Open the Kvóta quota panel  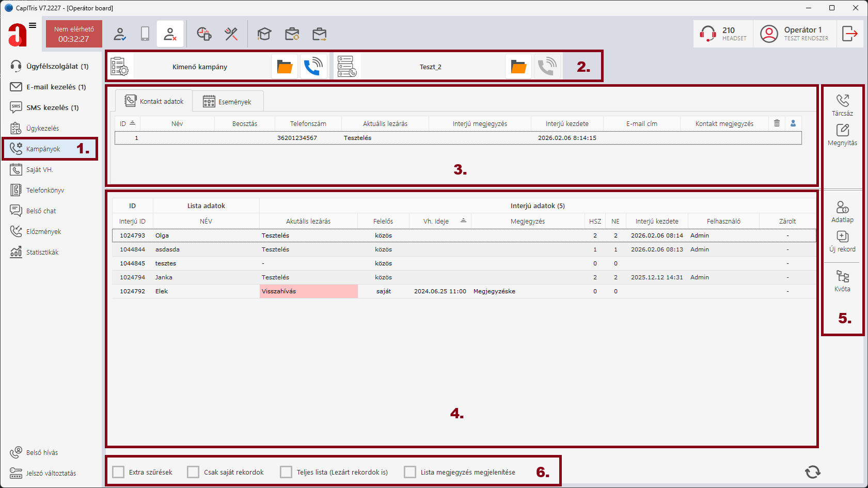click(x=842, y=280)
